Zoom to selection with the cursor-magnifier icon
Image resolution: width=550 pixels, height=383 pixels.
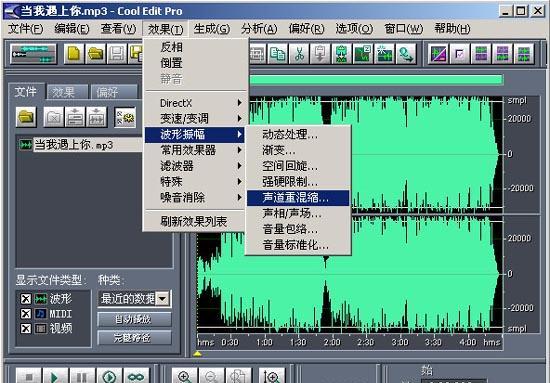click(x=271, y=376)
